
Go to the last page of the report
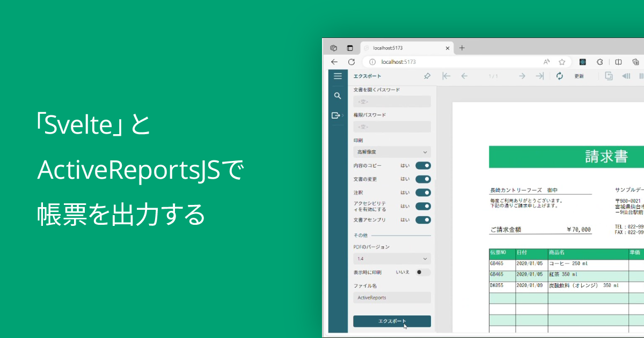click(x=539, y=76)
